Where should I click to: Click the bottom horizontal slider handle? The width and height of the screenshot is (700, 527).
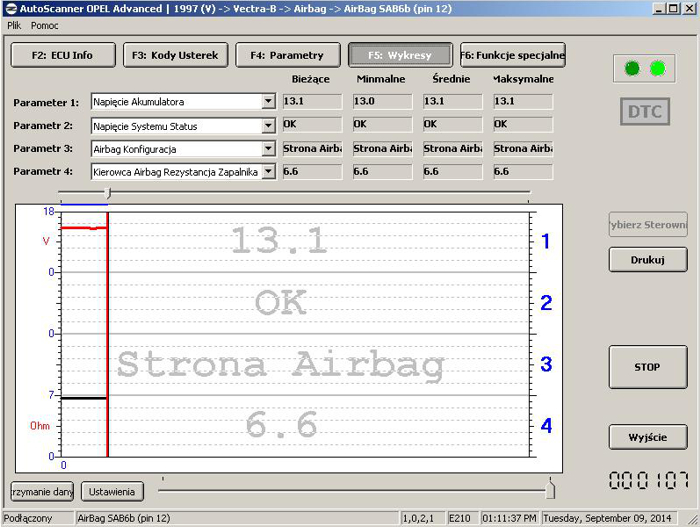549,490
